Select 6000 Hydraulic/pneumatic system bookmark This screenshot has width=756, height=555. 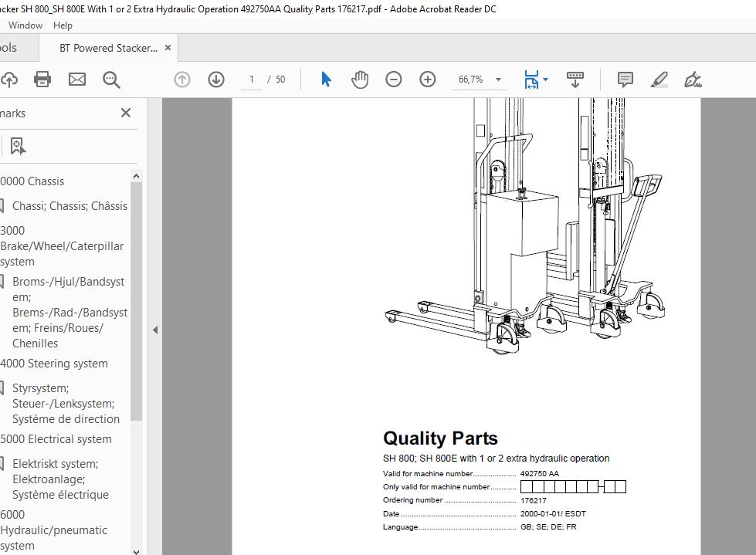pyautogui.click(x=53, y=530)
